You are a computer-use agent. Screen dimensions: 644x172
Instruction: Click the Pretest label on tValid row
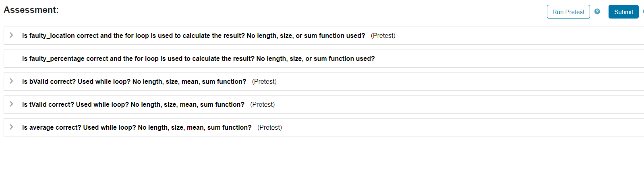(x=263, y=105)
